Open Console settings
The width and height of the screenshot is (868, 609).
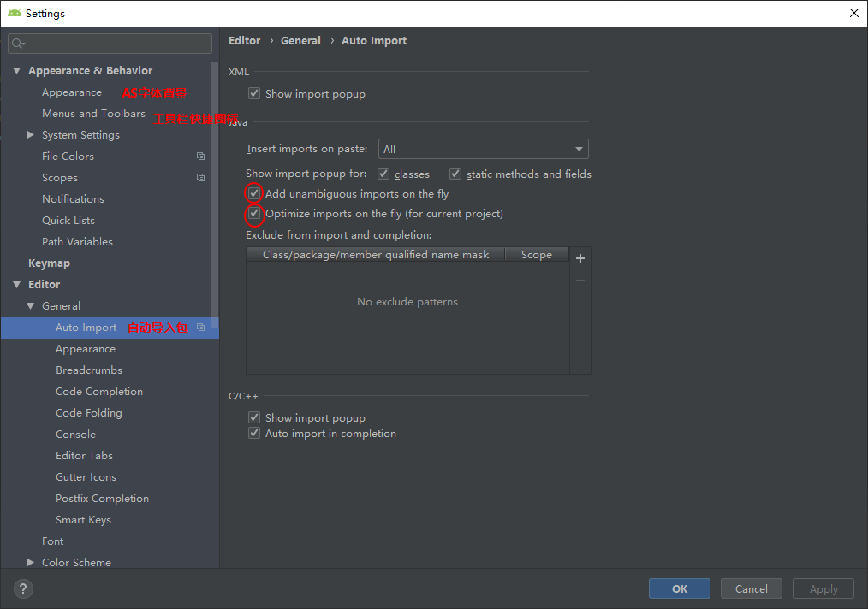(x=75, y=435)
